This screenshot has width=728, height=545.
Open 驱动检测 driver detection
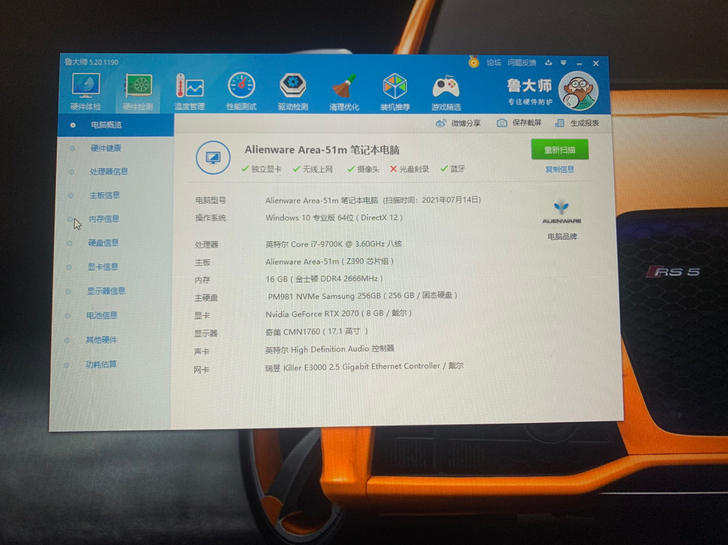click(x=293, y=90)
